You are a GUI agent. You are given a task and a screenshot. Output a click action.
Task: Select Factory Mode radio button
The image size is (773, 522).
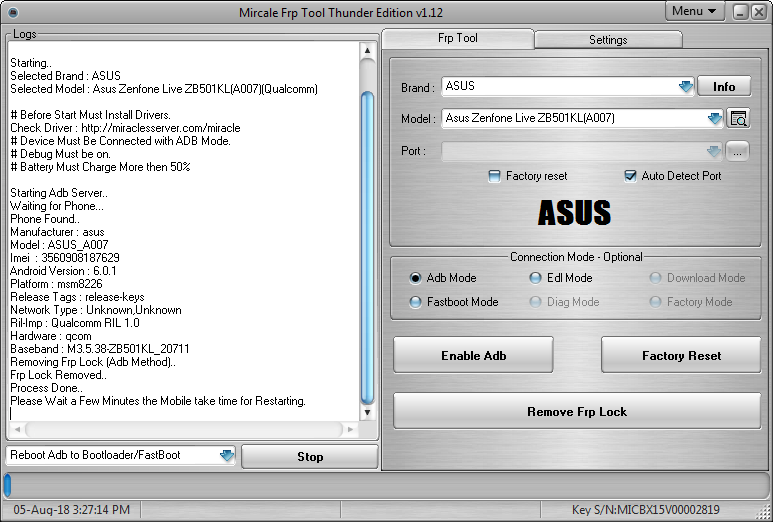pos(655,302)
